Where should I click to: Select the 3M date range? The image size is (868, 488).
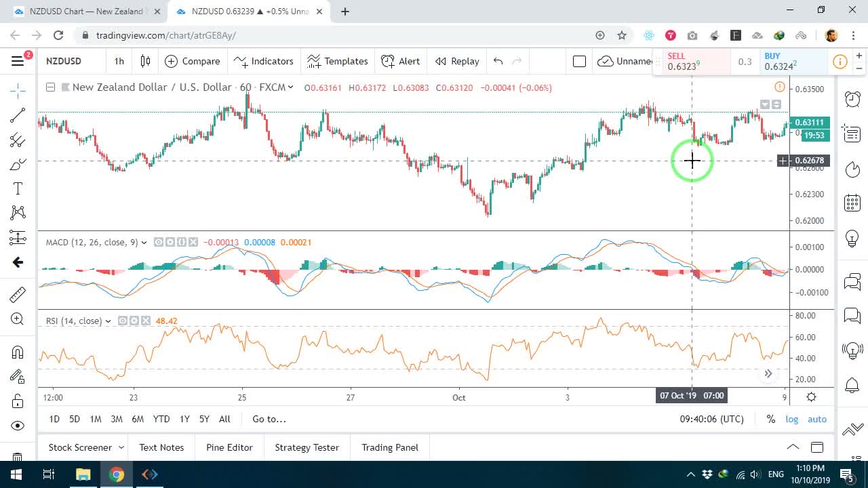(117, 419)
